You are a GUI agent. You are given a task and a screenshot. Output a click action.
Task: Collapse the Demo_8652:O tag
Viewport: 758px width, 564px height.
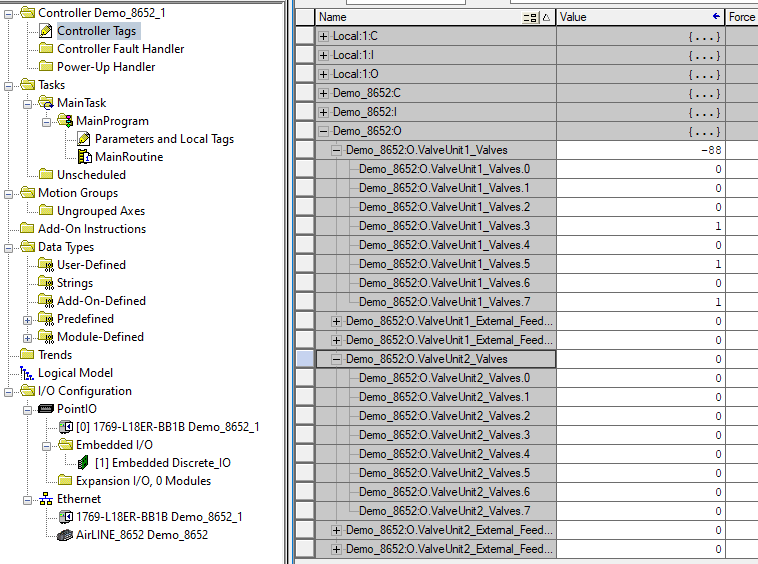click(323, 131)
